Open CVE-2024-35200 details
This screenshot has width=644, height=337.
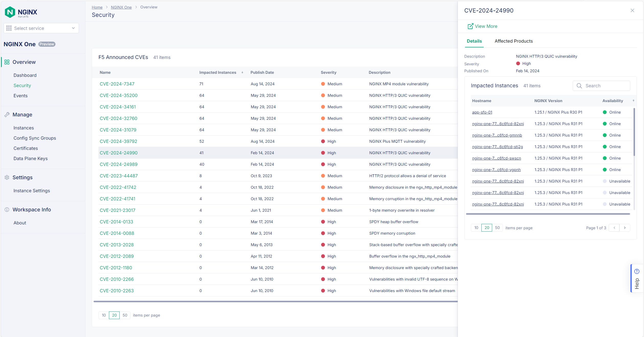click(x=119, y=95)
